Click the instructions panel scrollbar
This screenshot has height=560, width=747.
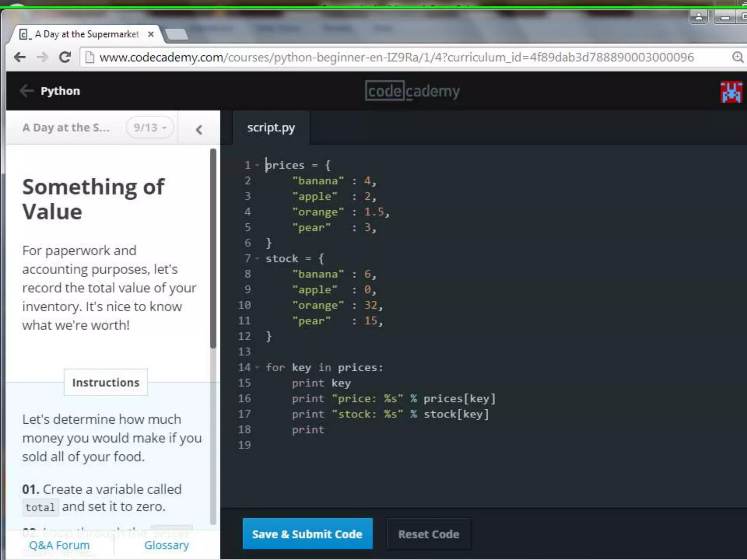coord(213,248)
